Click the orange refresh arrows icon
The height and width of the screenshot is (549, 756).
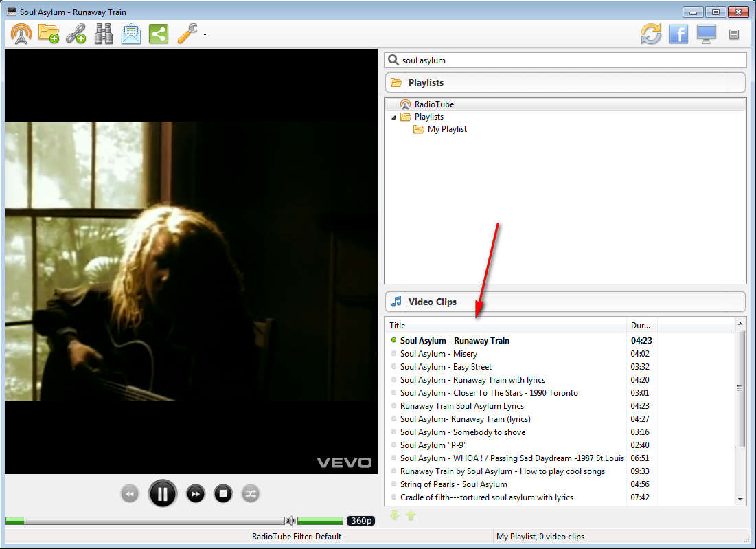pos(651,34)
